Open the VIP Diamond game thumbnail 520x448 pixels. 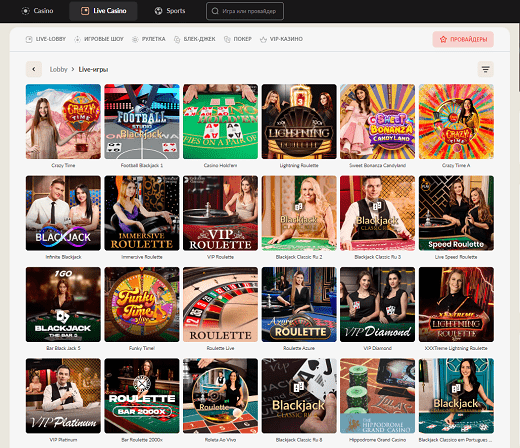point(378,304)
